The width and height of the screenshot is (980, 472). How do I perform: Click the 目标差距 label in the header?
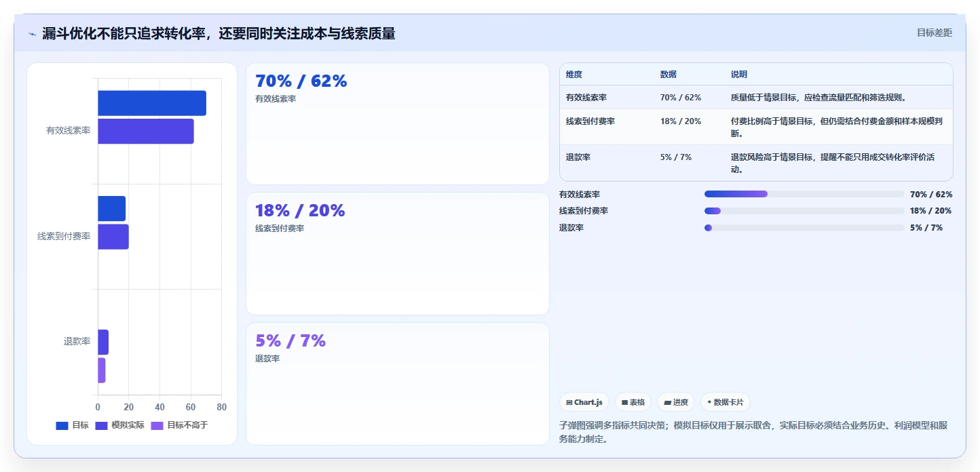(935, 33)
